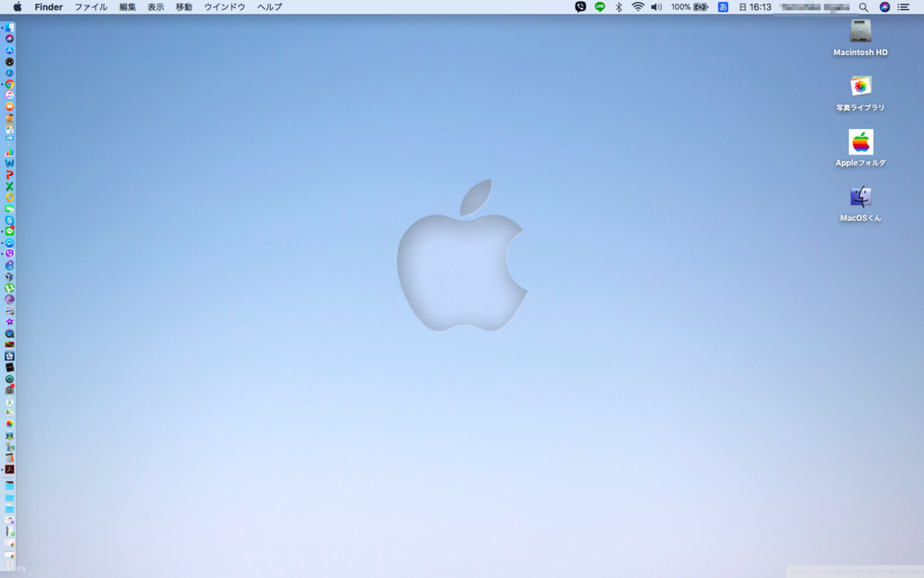This screenshot has width=924, height=578.
Task: Open the Finder menu in menu bar
Action: click(x=49, y=7)
